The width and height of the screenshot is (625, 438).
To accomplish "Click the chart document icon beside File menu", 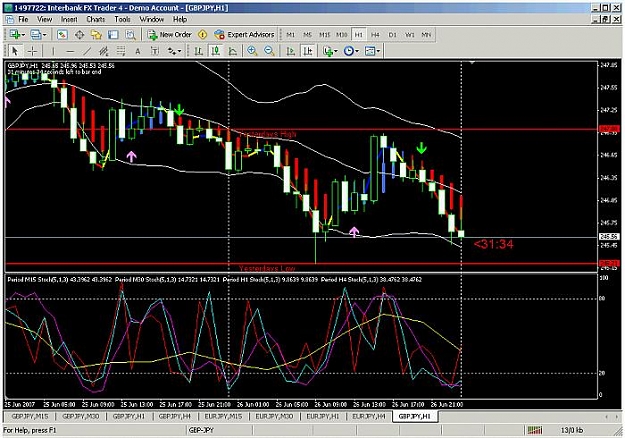I will pyautogui.click(x=10, y=19).
